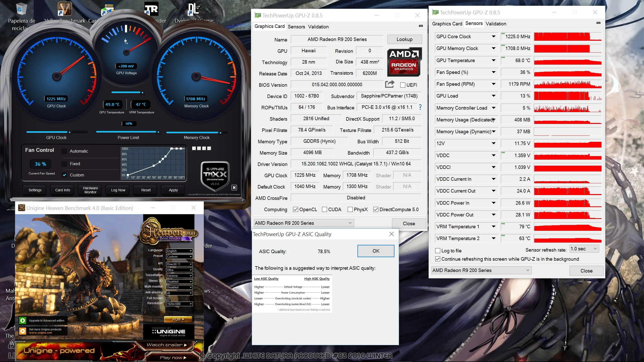Click Apply in TRIXX
This screenshot has height=362, width=644.
tap(173, 190)
